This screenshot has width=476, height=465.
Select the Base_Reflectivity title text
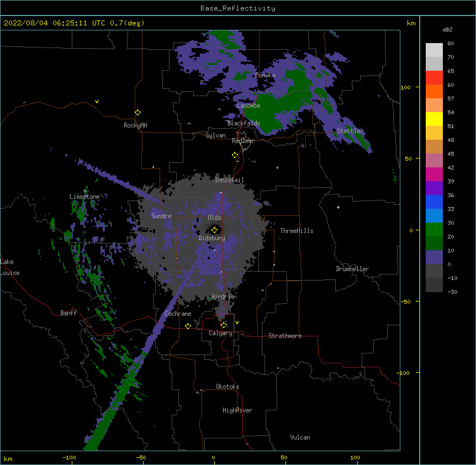pyautogui.click(x=238, y=8)
